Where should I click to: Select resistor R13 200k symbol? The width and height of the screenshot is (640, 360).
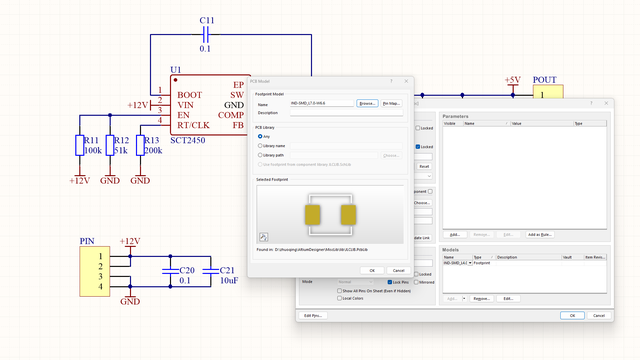click(140, 145)
